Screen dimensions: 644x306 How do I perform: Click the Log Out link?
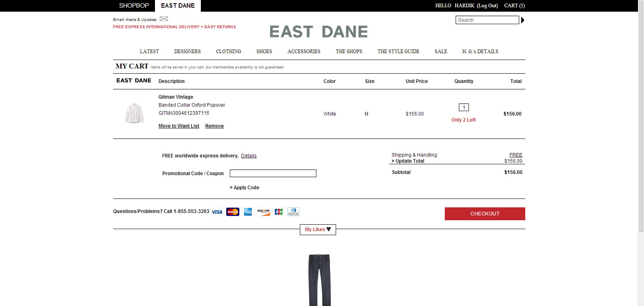point(487,6)
